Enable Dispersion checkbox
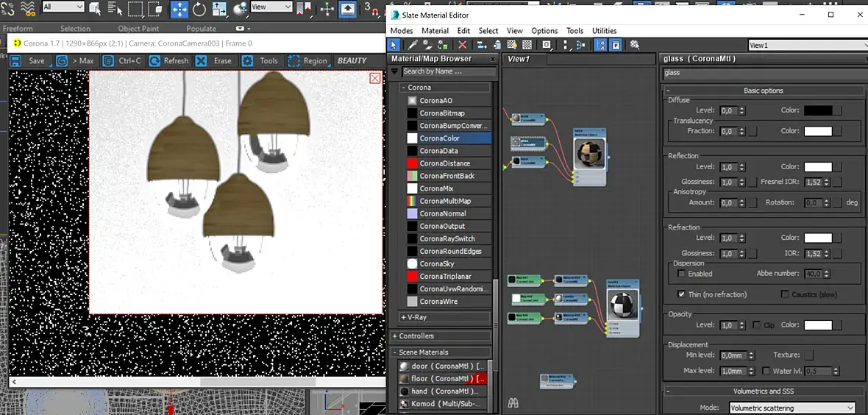The height and width of the screenshot is (415, 868). coord(682,274)
